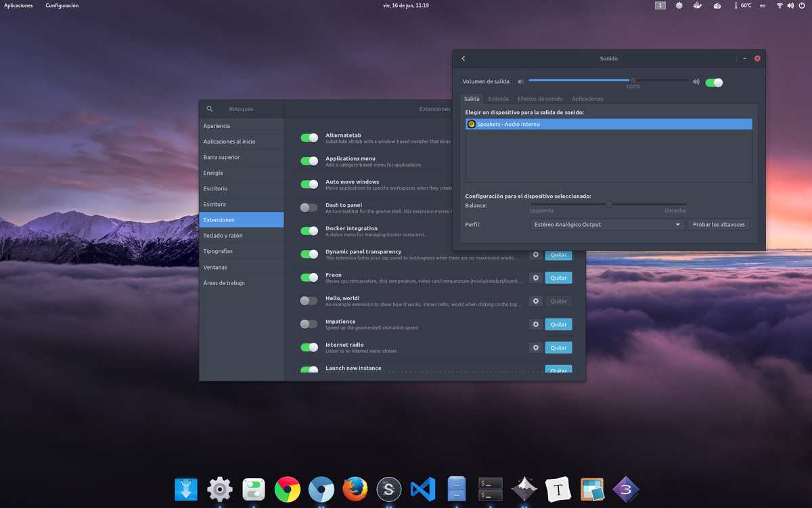
Task: Turn off the Applications menu extension
Action: coord(309,161)
